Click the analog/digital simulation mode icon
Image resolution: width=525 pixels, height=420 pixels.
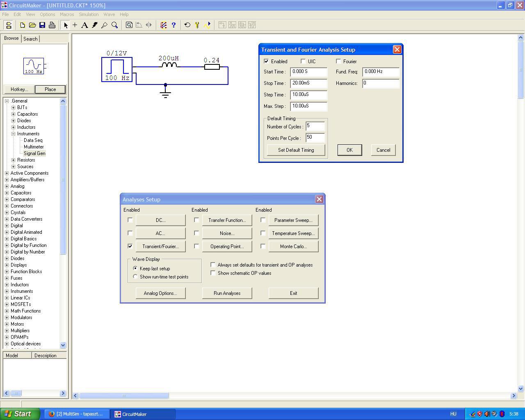pyautogui.click(x=164, y=25)
